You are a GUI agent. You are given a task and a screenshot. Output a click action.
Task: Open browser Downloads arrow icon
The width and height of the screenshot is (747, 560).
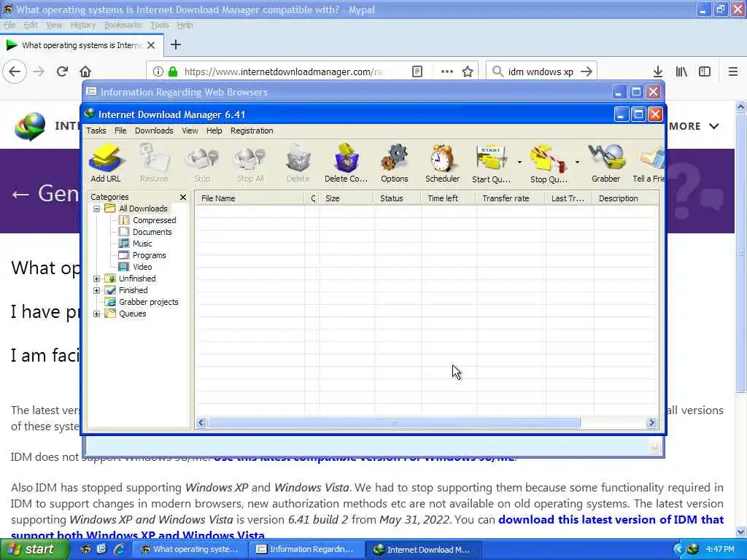(658, 71)
